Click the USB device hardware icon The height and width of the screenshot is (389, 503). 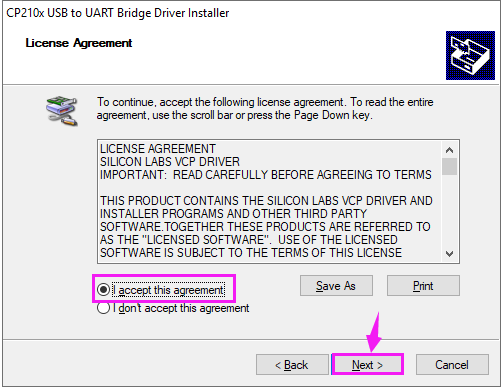[x=62, y=111]
